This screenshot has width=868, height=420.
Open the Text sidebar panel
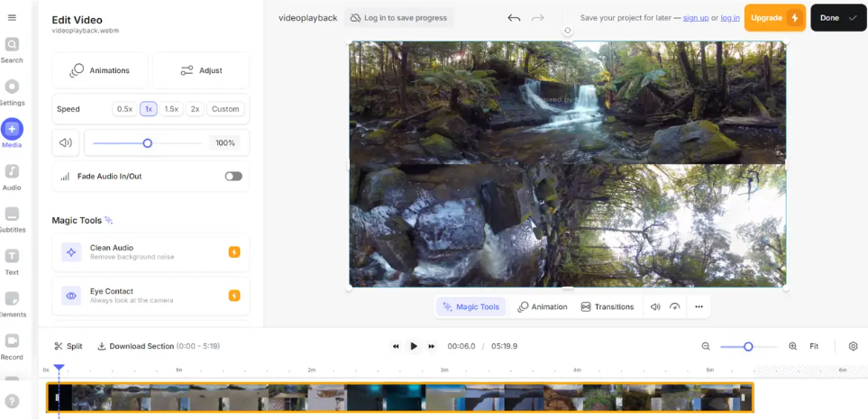(x=12, y=261)
